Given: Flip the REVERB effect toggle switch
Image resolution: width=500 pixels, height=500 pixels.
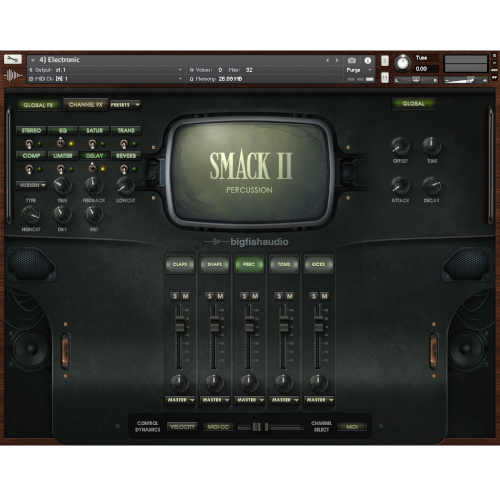Looking at the screenshot, I should click(x=124, y=169).
